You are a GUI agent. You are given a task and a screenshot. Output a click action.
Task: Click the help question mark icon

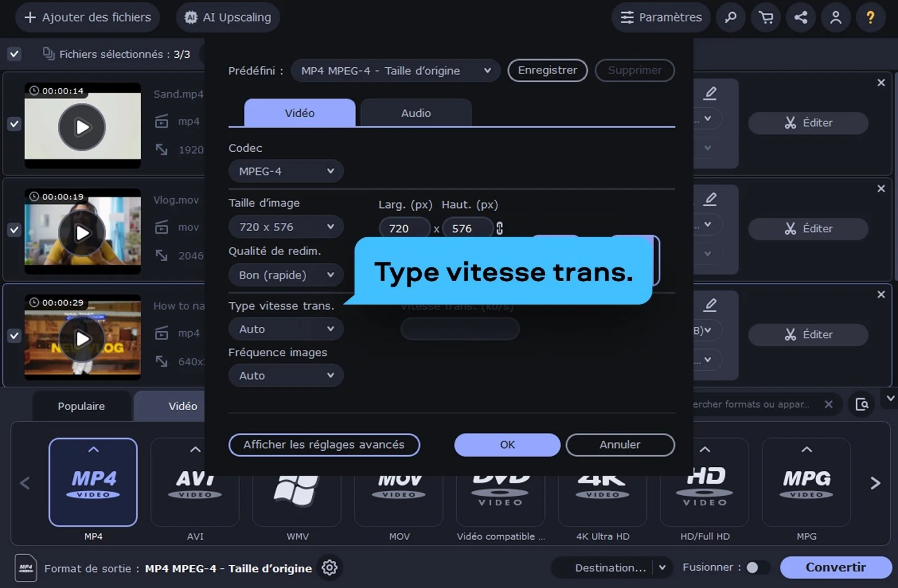coord(870,17)
